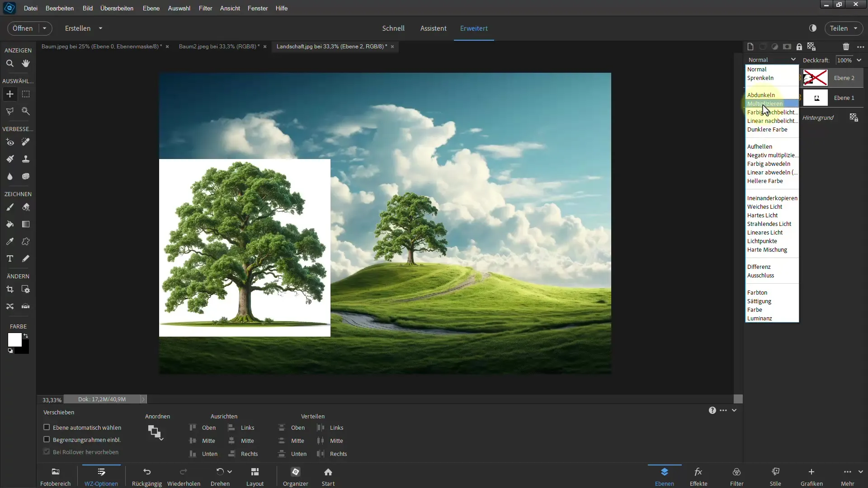Switch to the Baum2.jpeg document tab

pyautogui.click(x=219, y=46)
